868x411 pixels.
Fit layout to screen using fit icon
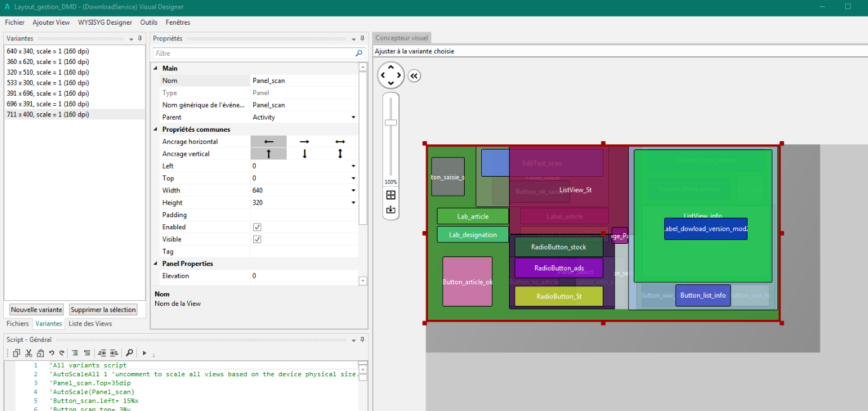click(391, 194)
